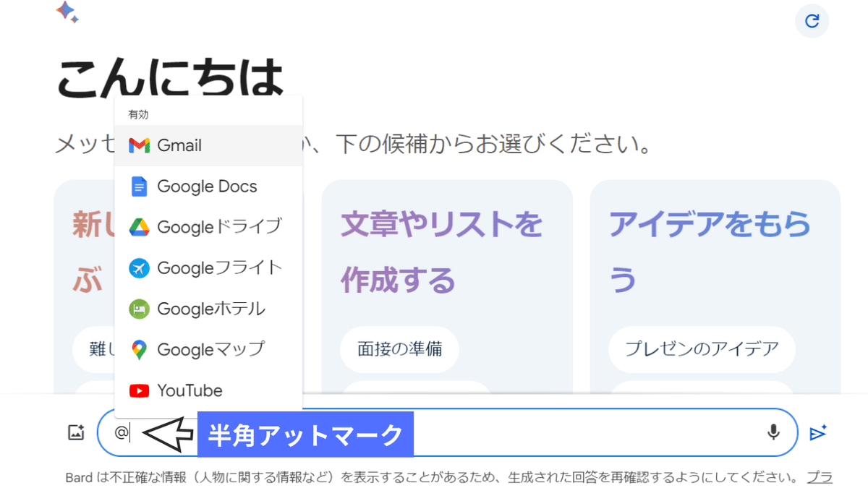Upload an image with the image icon

pyautogui.click(x=76, y=432)
